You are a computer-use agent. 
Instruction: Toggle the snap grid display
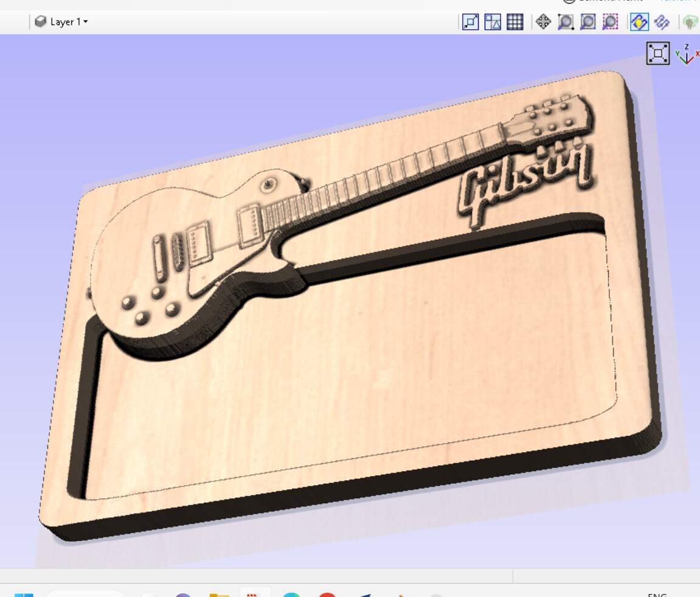pyautogui.click(x=515, y=22)
